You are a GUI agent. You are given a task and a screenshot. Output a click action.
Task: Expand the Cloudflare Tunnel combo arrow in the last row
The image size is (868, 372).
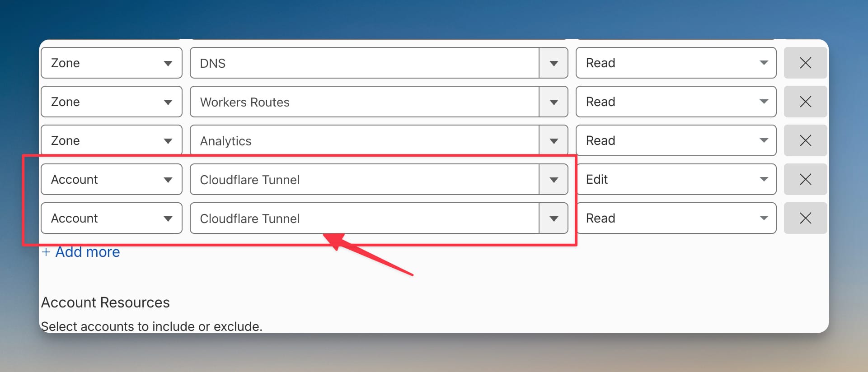pyautogui.click(x=554, y=218)
